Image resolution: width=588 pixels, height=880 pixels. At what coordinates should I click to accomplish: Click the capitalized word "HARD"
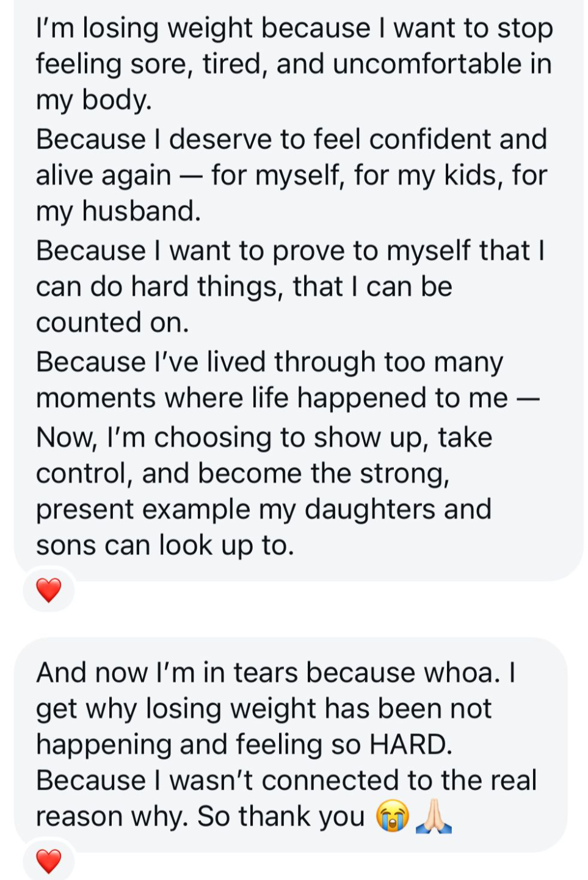pyautogui.click(x=409, y=745)
